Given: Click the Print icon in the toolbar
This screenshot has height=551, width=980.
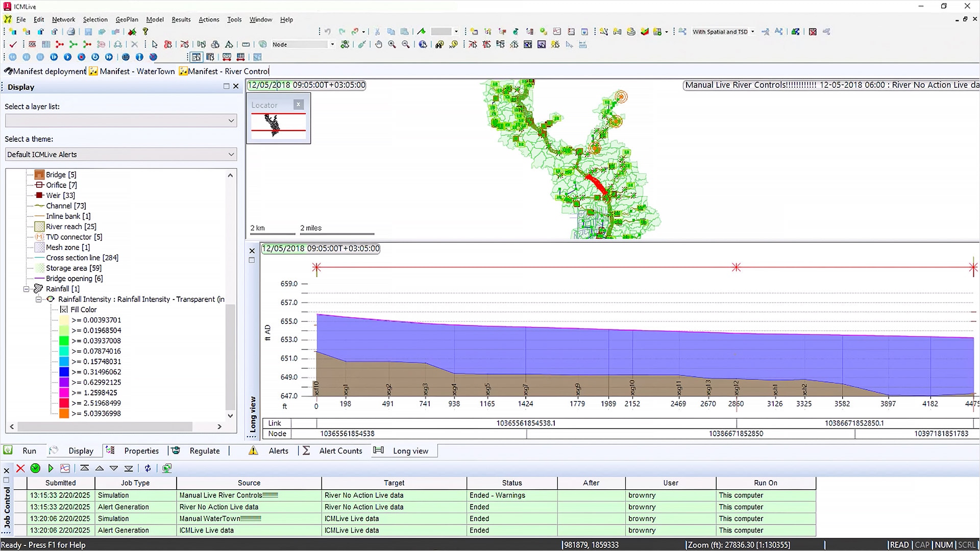Looking at the screenshot, I should 71,32.
